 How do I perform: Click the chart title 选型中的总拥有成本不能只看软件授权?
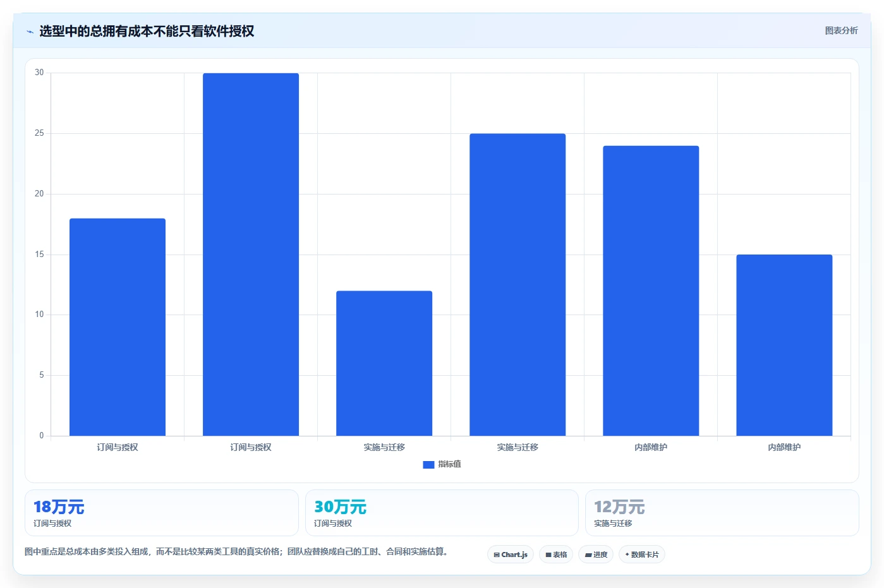pos(147,31)
